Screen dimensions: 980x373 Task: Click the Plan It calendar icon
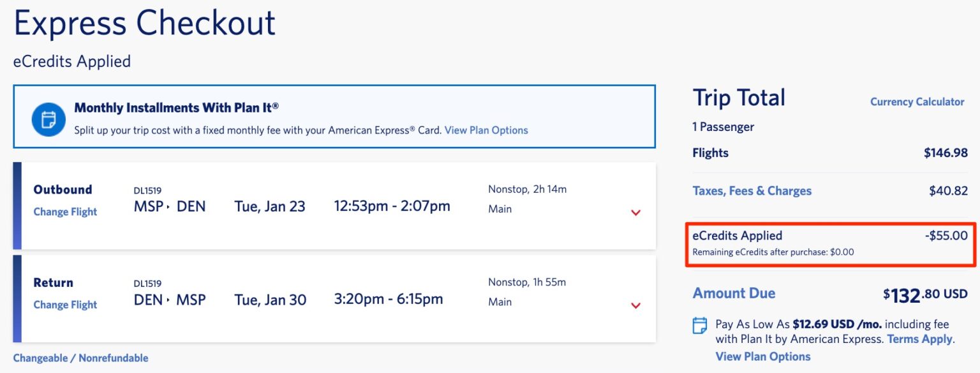pyautogui.click(x=48, y=119)
